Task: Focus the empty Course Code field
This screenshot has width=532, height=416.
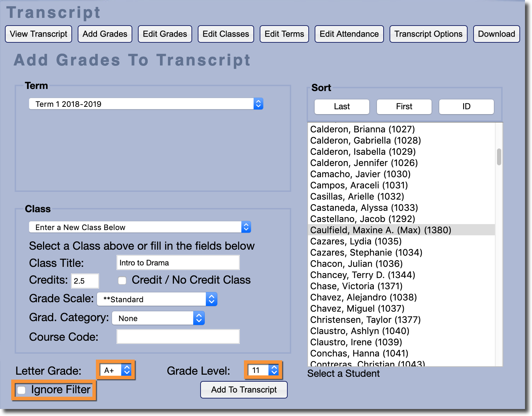Action: coord(178,337)
